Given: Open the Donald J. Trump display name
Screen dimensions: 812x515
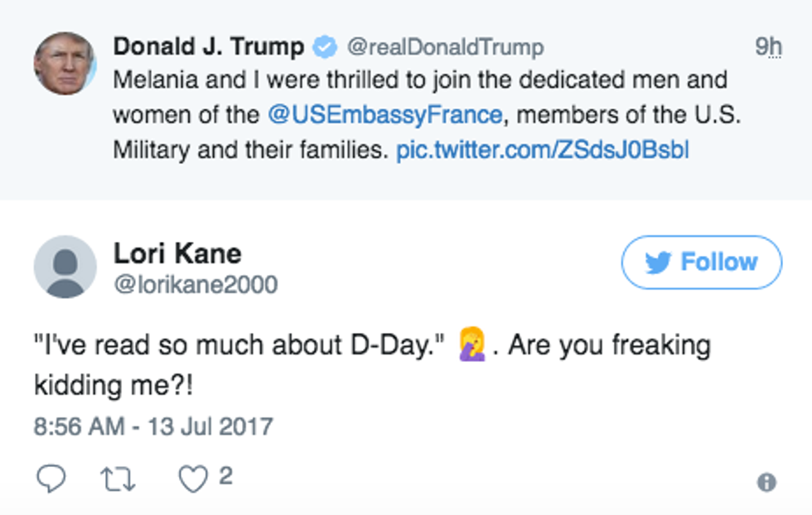Looking at the screenshot, I should (x=209, y=47).
